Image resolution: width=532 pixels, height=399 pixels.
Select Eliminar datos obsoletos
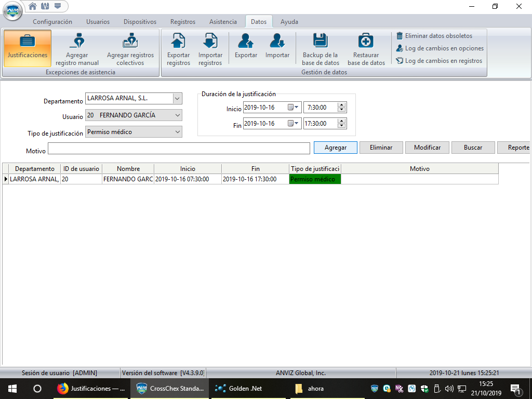point(434,36)
